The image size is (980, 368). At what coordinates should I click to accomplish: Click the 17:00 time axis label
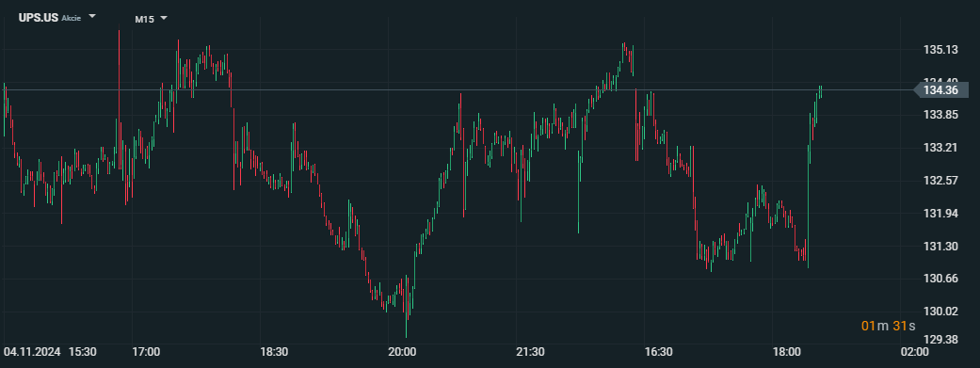[x=146, y=352]
